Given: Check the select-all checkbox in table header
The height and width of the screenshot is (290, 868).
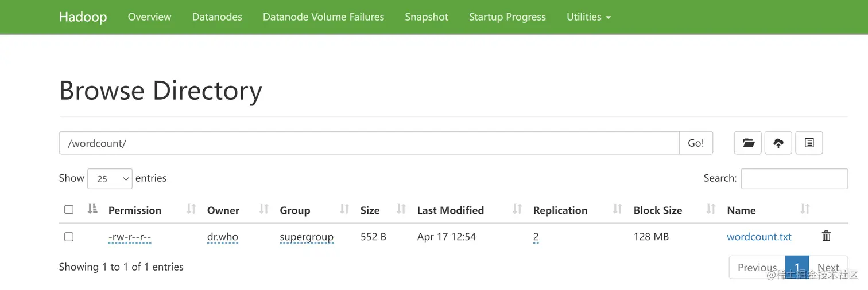Looking at the screenshot, I should 69,210.
